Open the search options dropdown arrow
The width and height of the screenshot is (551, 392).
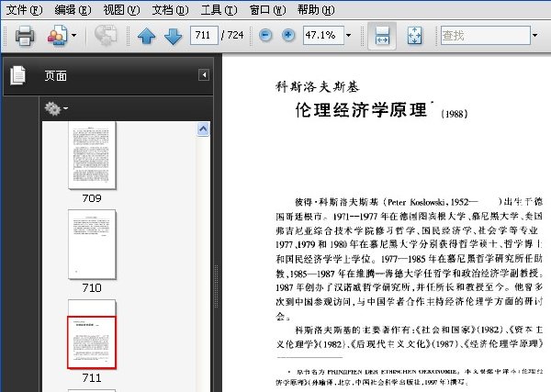(x=534, y=35)
